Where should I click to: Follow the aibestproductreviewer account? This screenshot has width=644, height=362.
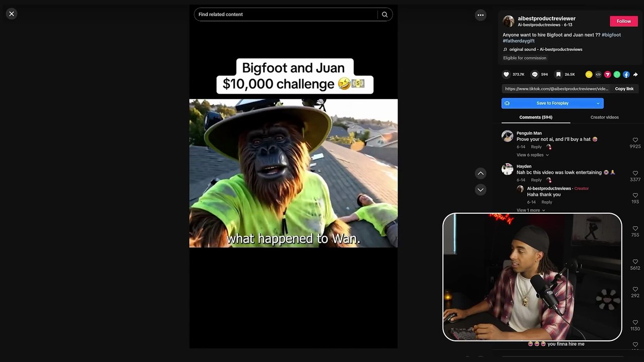623,21
